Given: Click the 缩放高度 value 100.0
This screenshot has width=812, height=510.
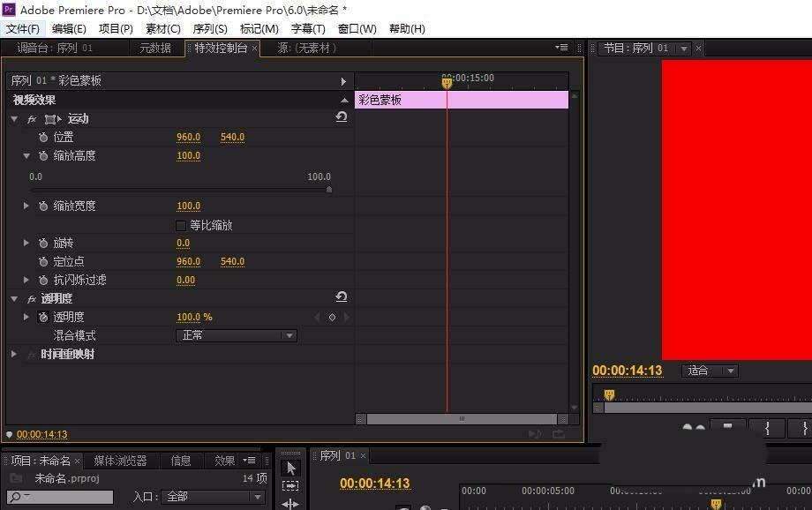Looking at the screenshot, I should 188,156.
